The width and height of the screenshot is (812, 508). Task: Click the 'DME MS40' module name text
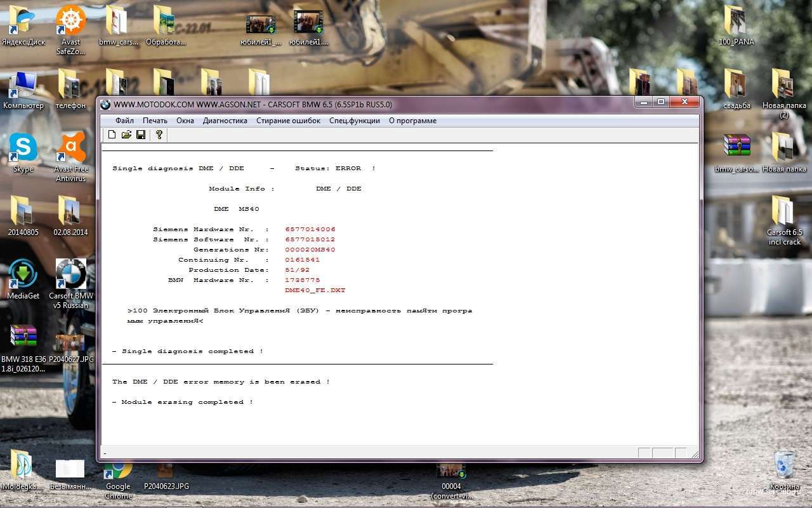click(x=237, y=209)
